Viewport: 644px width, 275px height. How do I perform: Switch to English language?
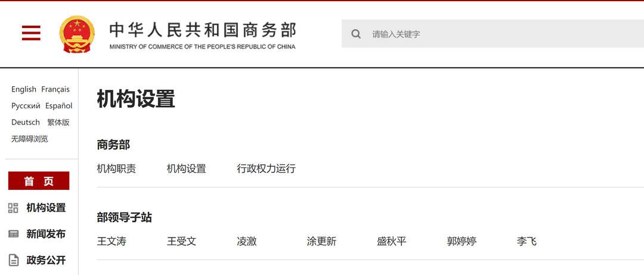pyautogui.click(x=24, y=89)
